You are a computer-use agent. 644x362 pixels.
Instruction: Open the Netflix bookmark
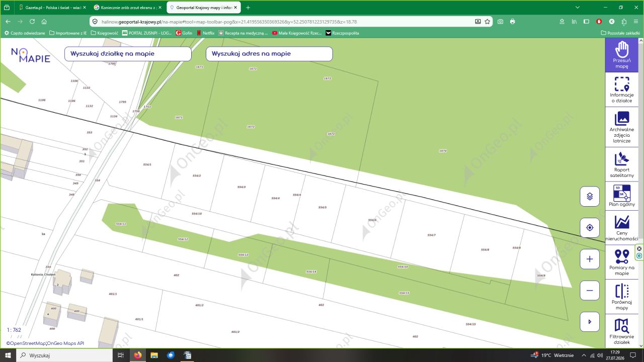tap(205, 33)
